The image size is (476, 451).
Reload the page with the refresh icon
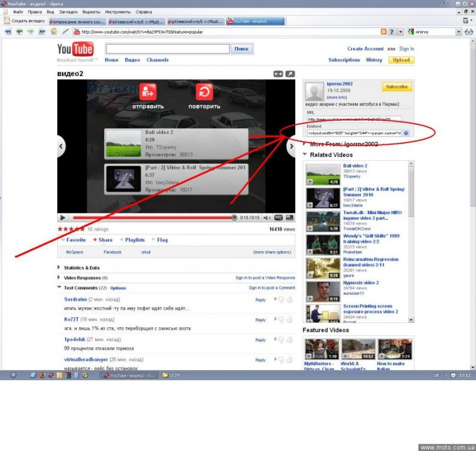pyautogui.click(x=54, y=31)
